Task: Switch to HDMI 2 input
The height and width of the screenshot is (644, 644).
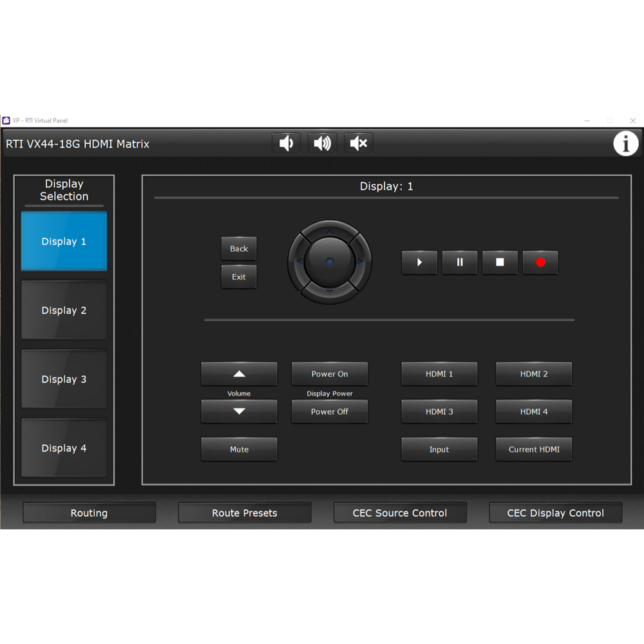Action: pos(534,374)
